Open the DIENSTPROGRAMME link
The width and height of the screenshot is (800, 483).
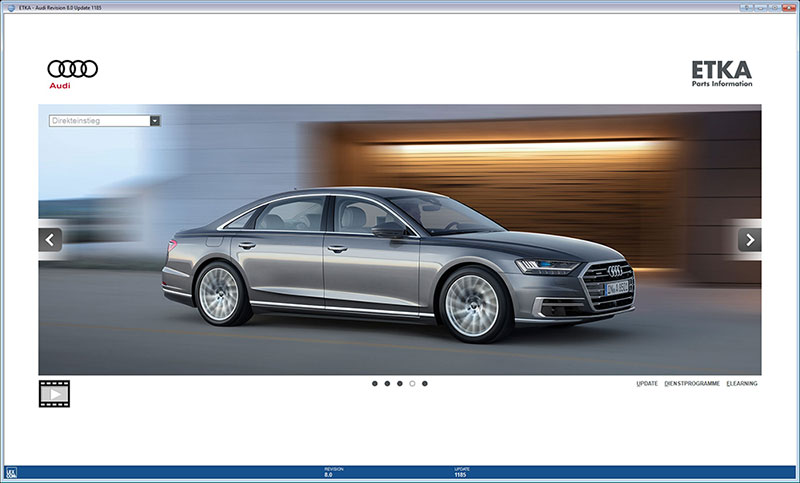[692, 384]
